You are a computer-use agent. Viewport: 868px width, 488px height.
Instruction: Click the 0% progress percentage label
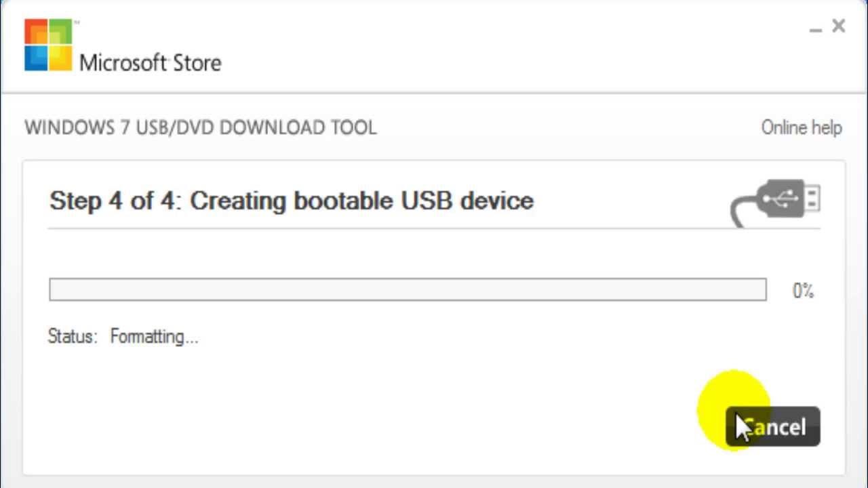803,291
